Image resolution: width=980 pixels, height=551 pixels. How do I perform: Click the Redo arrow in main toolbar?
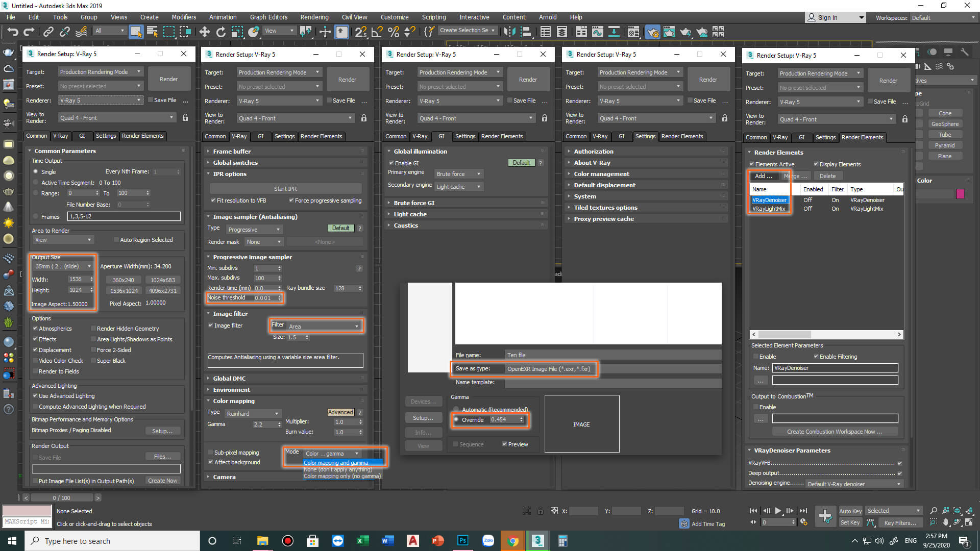click(29, 32)
